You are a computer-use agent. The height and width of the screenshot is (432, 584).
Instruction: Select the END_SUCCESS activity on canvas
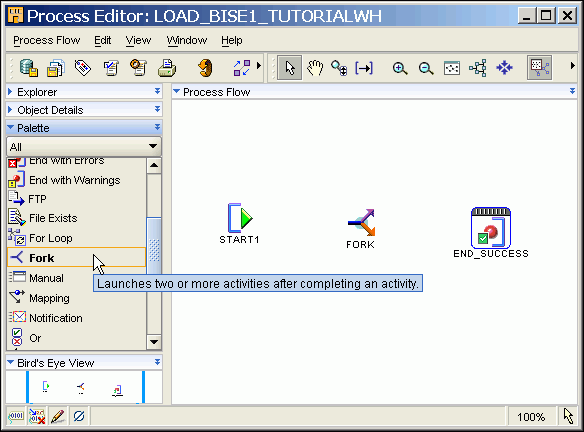491,233
